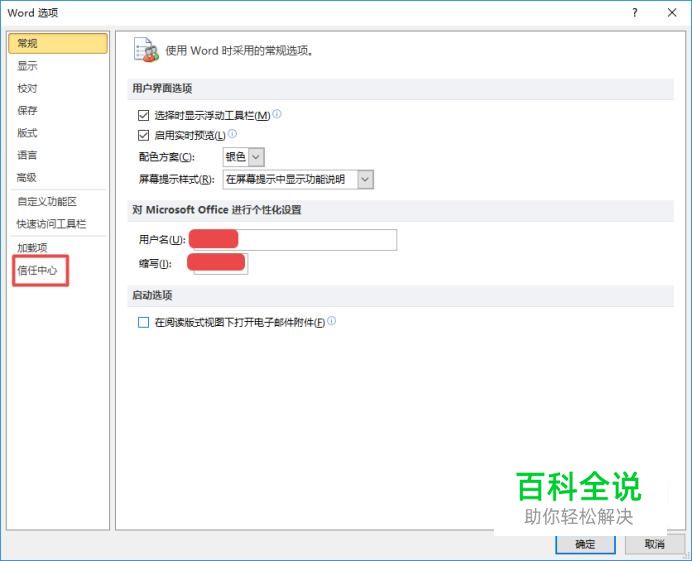
Task: Enable 在阅读版式视图下打开电子邮件附件 checkbox
Action: tap(143, 323)
